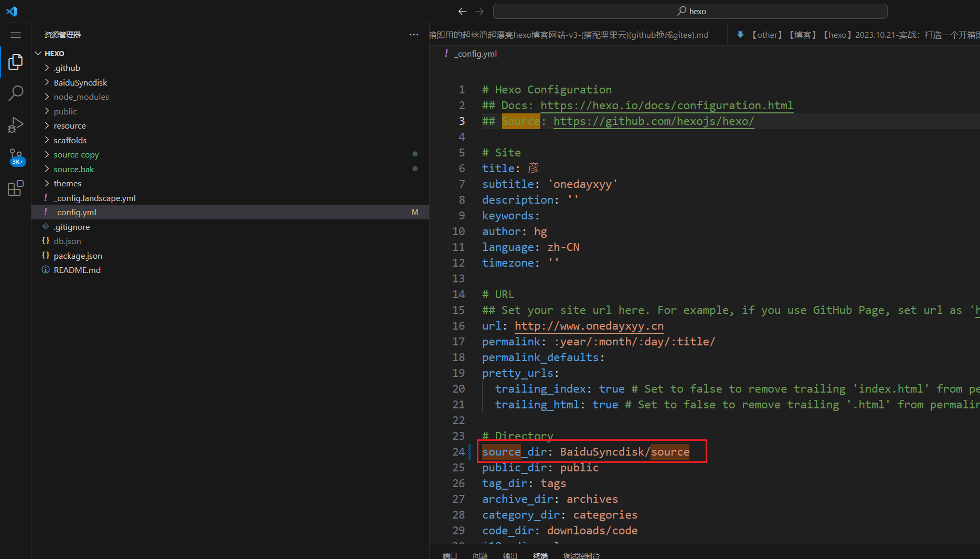Open the hamburger application menu
This screenshot has width=980, height=559.
click(16, 35)
